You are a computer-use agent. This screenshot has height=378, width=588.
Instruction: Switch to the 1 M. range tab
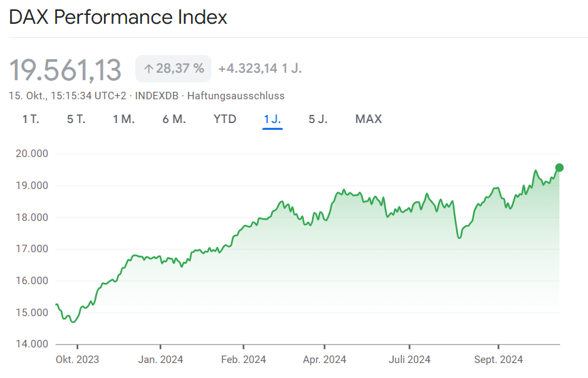pos(124,119)
